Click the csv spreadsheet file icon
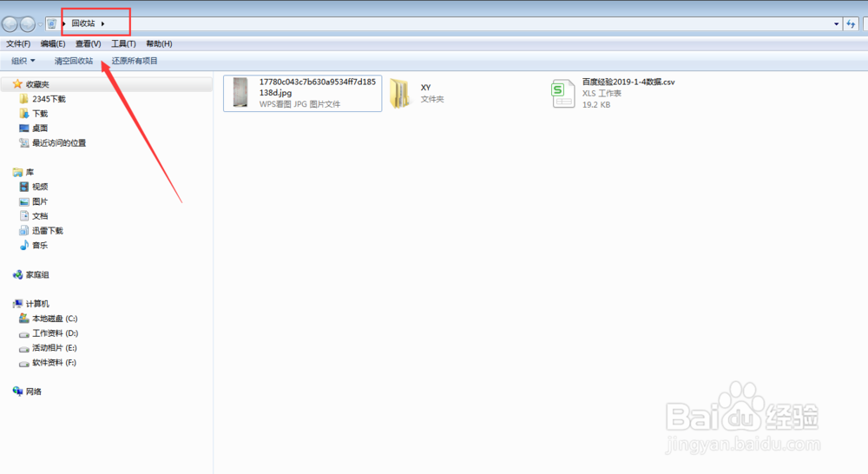Image resolution: width=868 pixels, height=474 pixels. pos(563,93)
